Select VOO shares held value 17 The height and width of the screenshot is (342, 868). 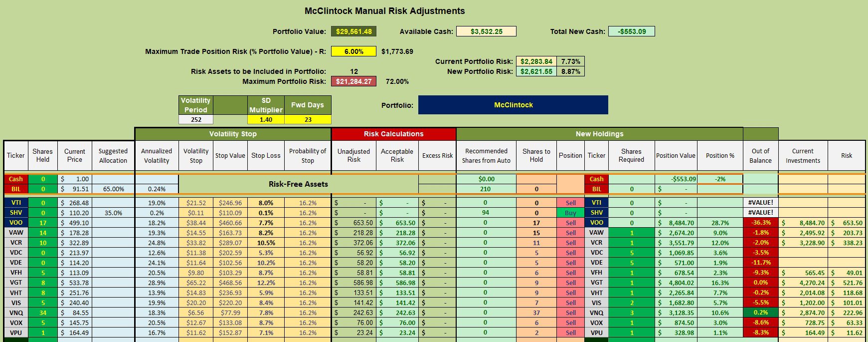[x=43, y=223]
